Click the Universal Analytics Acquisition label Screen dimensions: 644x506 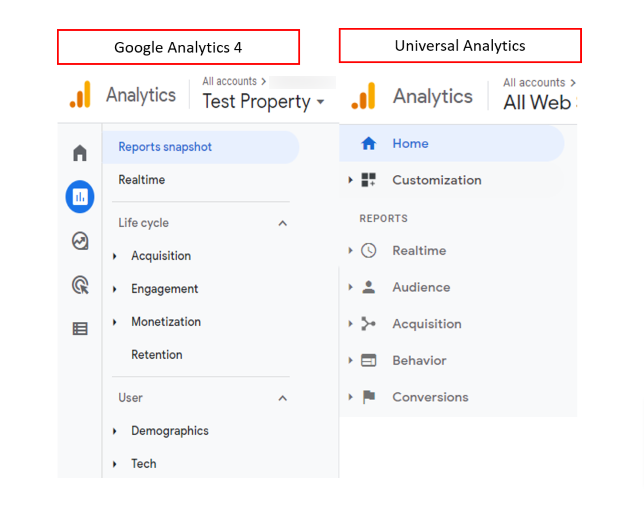point(427,324)
